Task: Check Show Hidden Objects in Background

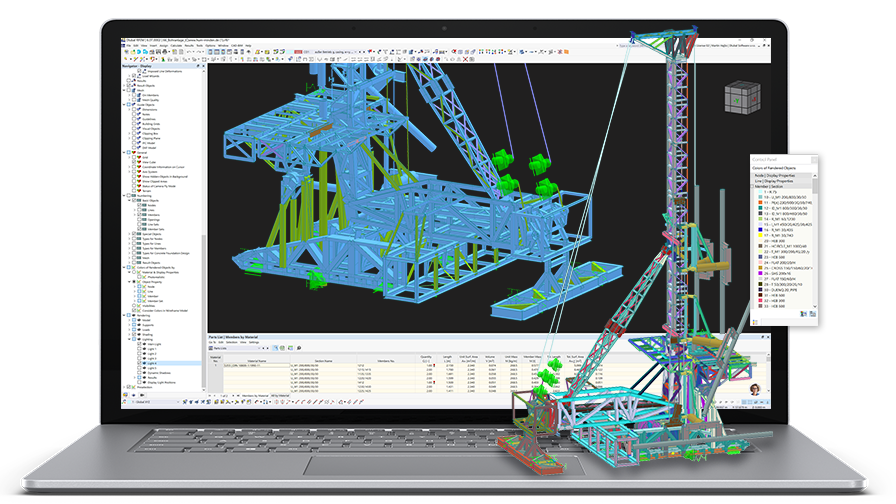Action: [134, 177]
